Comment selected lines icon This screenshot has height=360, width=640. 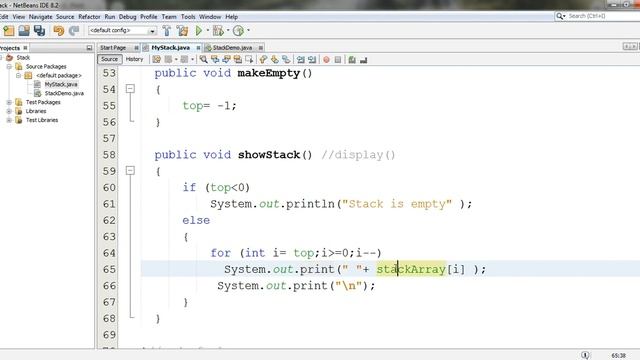352,60
